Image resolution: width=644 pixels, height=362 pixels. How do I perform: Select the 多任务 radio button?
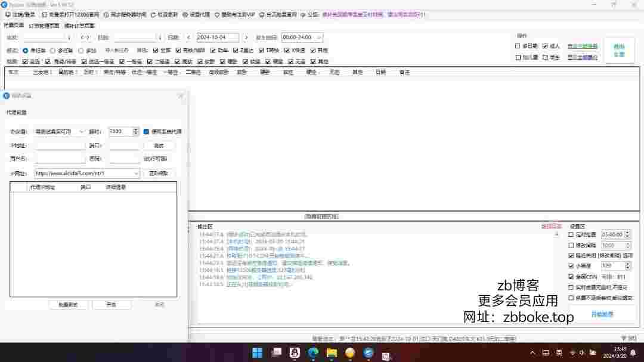[52, 50]
